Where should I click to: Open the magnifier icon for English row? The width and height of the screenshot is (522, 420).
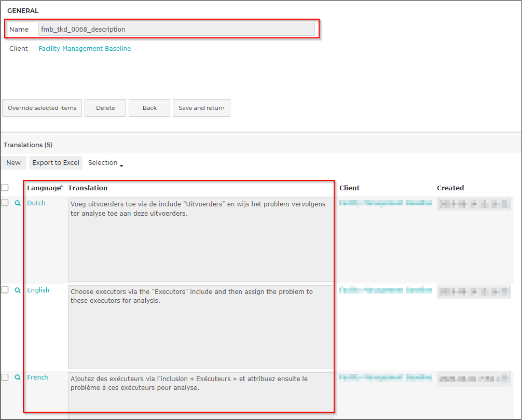(x=18, y=290)
